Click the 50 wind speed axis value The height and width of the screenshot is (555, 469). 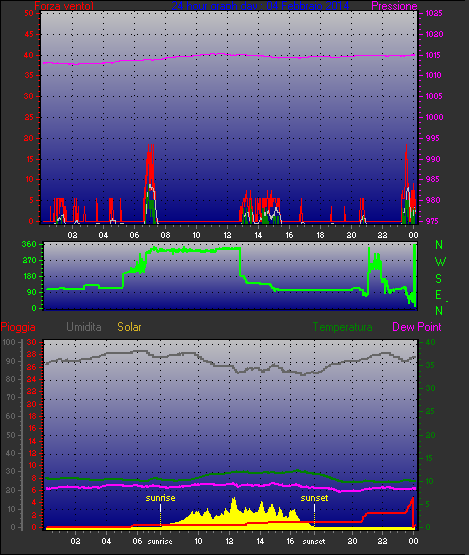click(29, 13)
